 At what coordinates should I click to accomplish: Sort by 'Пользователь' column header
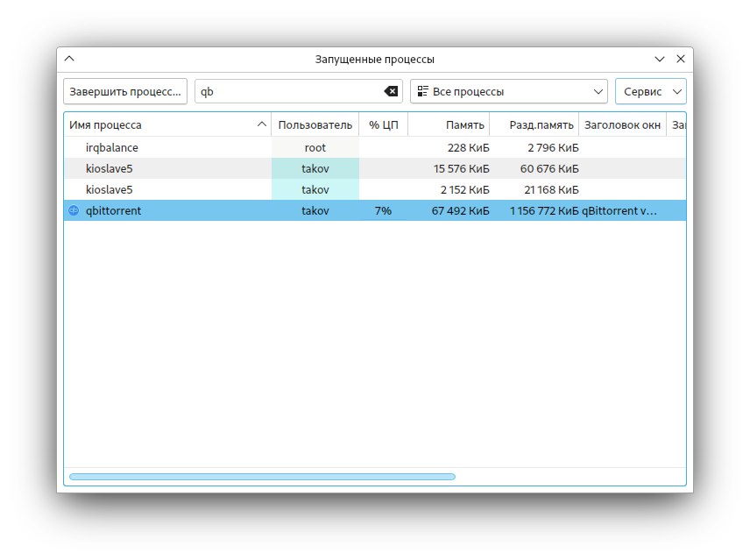click(315, 124)
